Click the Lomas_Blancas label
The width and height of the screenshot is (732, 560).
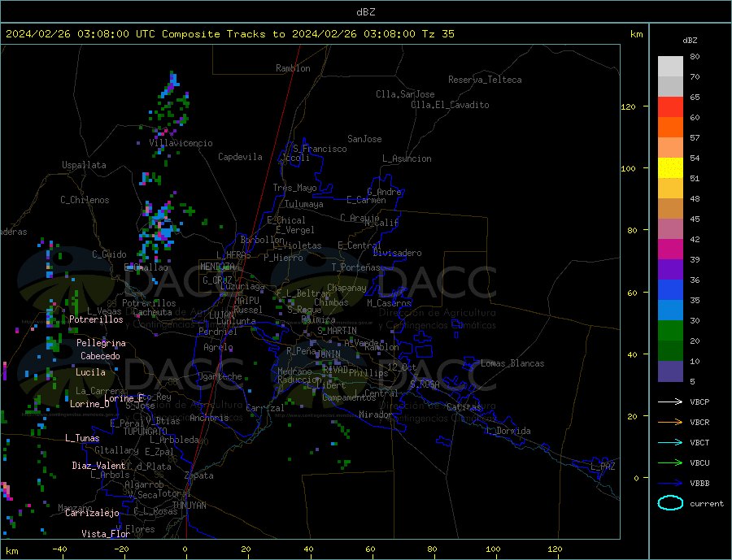pyautogui.click(x=512, y=363)
